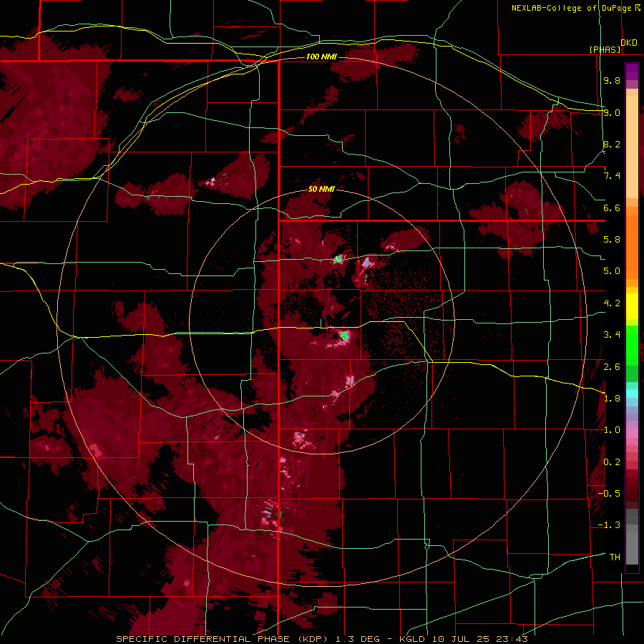Pick the yellow segment of the color bar

[x=632, y=306]
